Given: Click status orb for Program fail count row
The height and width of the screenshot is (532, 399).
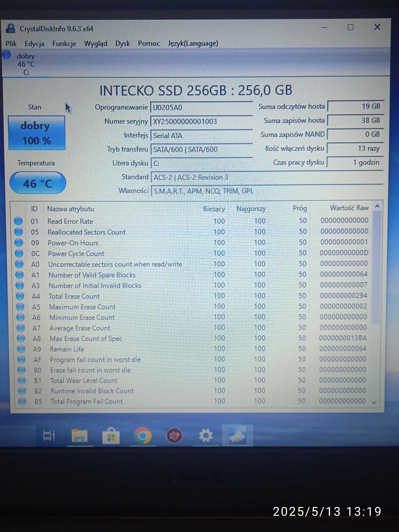Looking at the screenshot, I should point(21,360).
